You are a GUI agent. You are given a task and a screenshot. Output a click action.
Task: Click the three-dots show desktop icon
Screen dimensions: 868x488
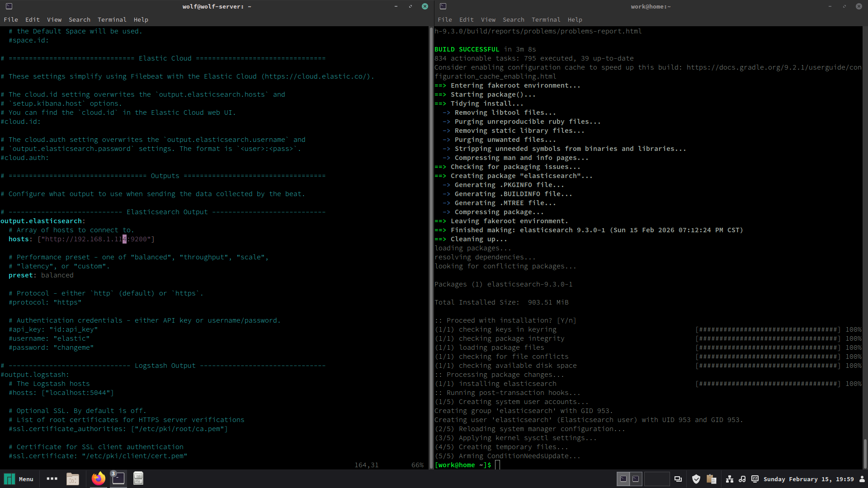pyautogui.click(x=52, y=479)
